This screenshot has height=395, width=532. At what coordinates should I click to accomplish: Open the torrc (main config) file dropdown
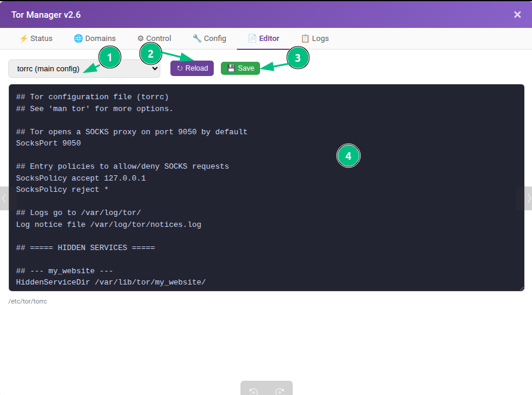pyautogui.click(x=84, y=68)
